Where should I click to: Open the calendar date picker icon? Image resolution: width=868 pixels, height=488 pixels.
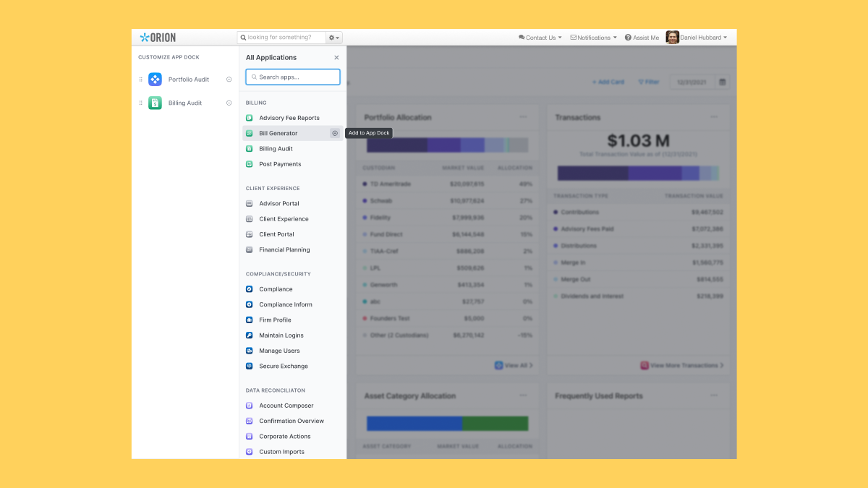(723, 82)
